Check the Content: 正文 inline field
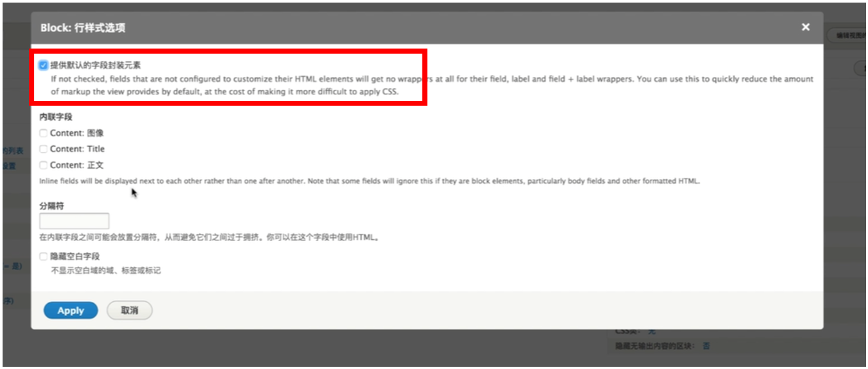This screenshot has width=868, height=369. pos(43,165)
